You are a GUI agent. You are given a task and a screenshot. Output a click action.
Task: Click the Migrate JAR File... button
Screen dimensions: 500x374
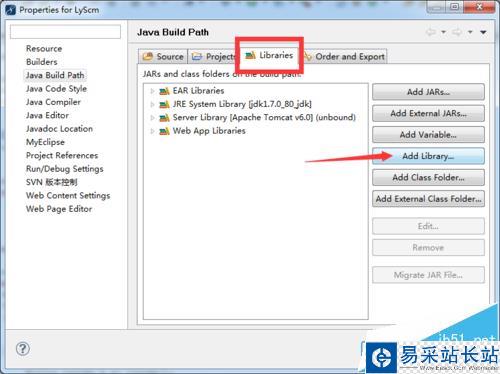[428, 275]
